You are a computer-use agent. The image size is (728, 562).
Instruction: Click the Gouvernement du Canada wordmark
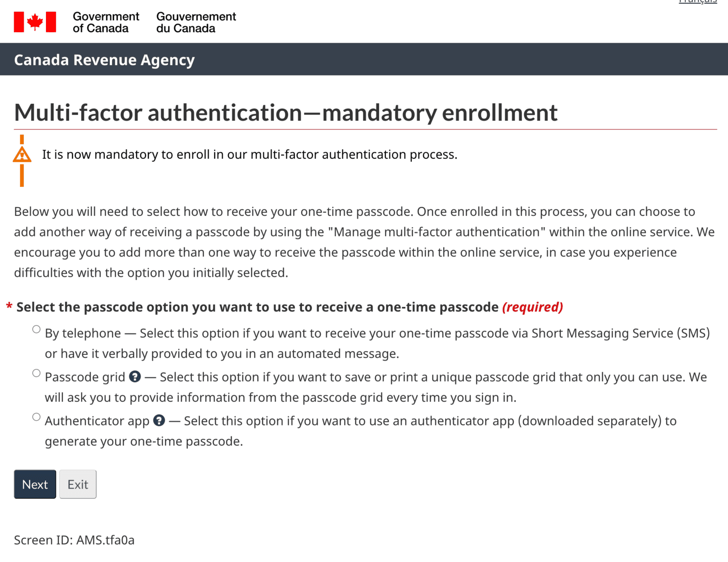pos(196,22)
